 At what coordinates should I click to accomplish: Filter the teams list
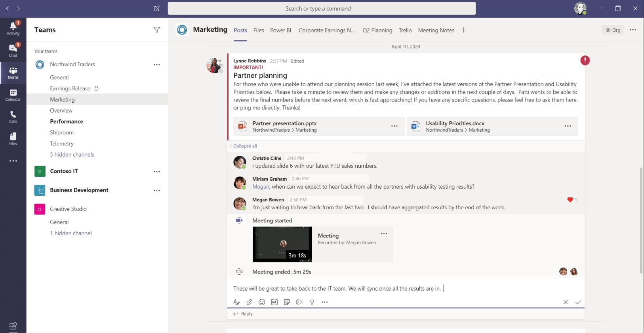pos(157,30)
